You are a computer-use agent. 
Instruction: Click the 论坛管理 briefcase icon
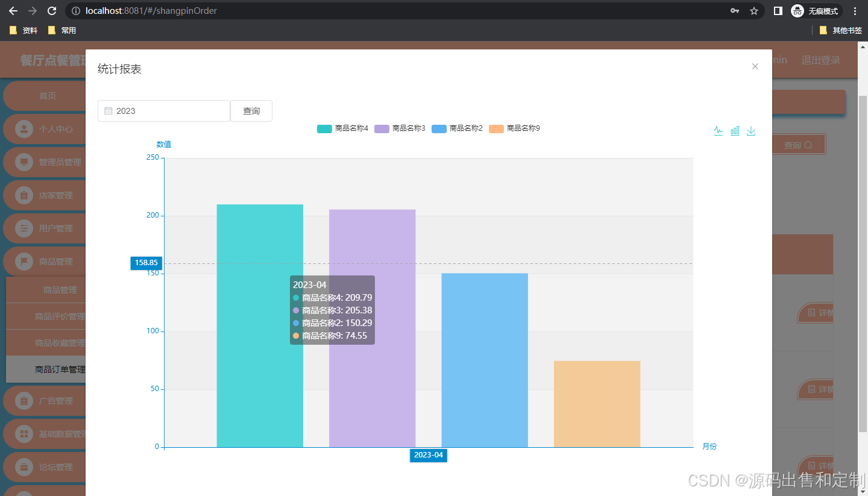(24, 467)
